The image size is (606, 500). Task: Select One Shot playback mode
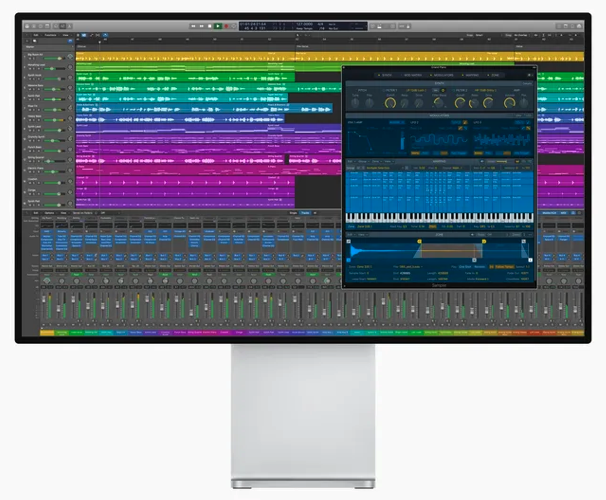point(465,267)
